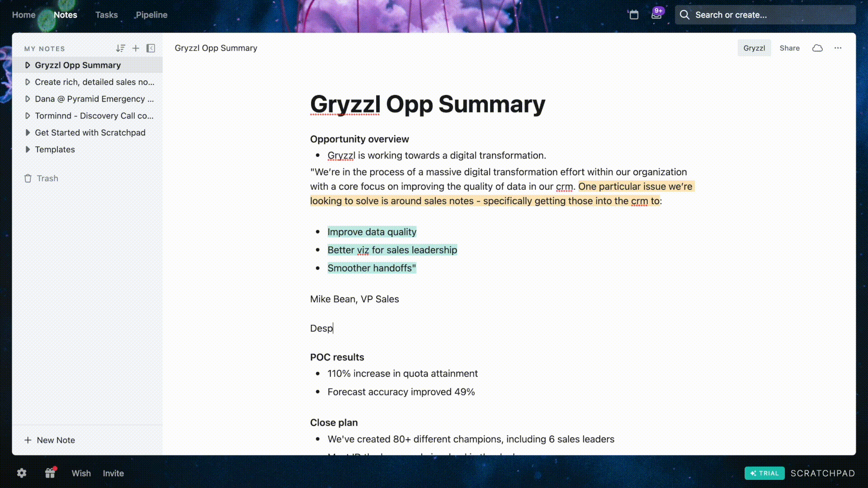Open settings with the gear icon
The width and height of the screenshot is (868, 488).
pyautogui.click(x=22, y=473)
